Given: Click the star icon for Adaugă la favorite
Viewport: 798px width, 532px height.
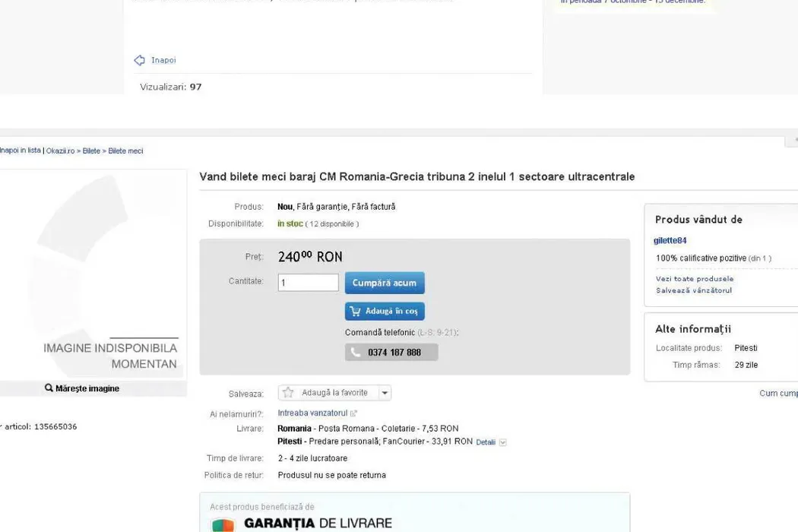Looking at the screenshot, I should click(x=288, y=393).
